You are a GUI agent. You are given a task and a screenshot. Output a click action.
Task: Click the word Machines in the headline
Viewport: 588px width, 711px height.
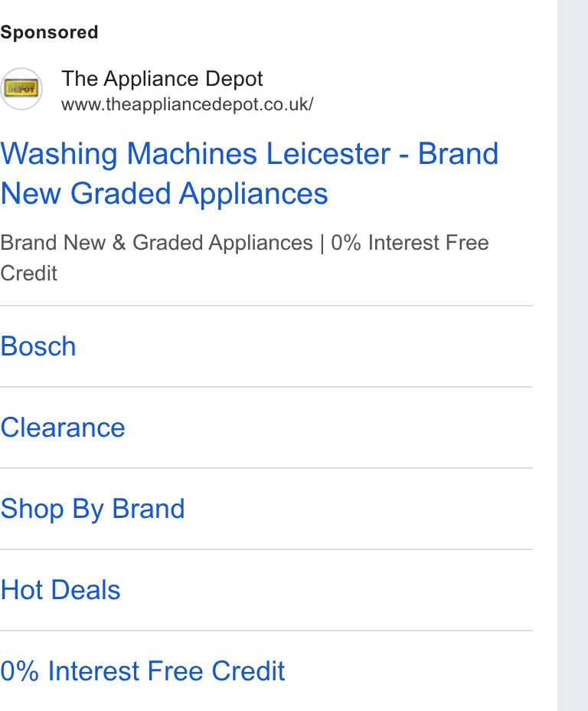191,154
